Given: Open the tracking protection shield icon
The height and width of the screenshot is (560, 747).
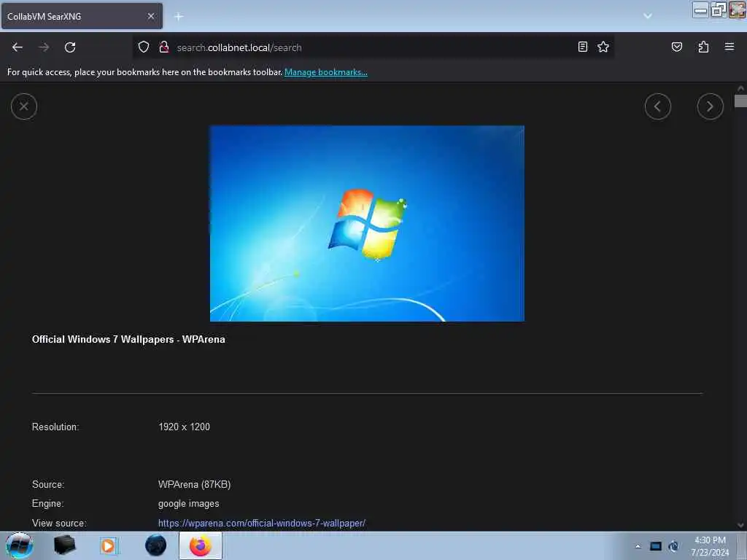Looking at the screenshot, I should point(144,47).
